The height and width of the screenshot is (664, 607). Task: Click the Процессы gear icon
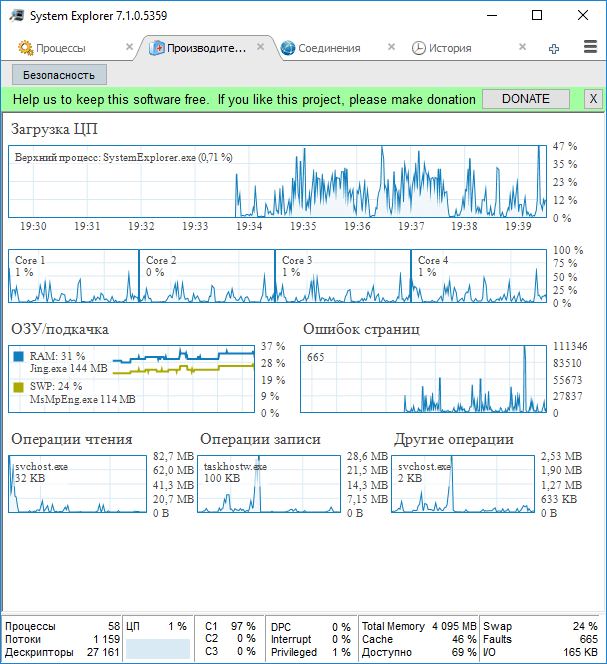click(x=26, y=48)
